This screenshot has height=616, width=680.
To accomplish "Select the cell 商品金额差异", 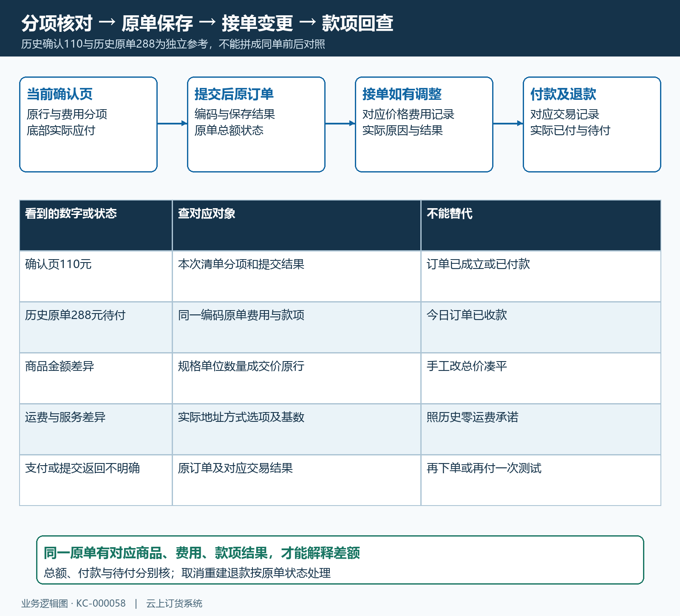I will tap(96, 378).
